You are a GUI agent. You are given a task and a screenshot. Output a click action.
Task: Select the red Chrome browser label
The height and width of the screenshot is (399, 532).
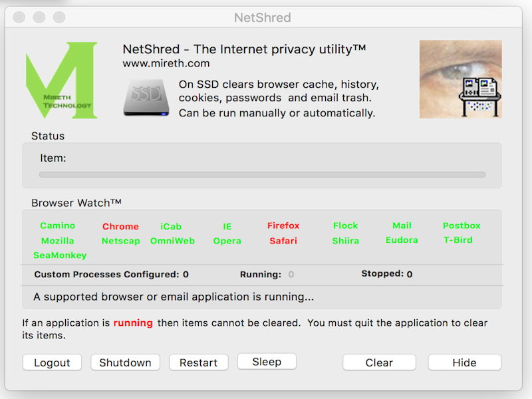click(x=120, y=227)
